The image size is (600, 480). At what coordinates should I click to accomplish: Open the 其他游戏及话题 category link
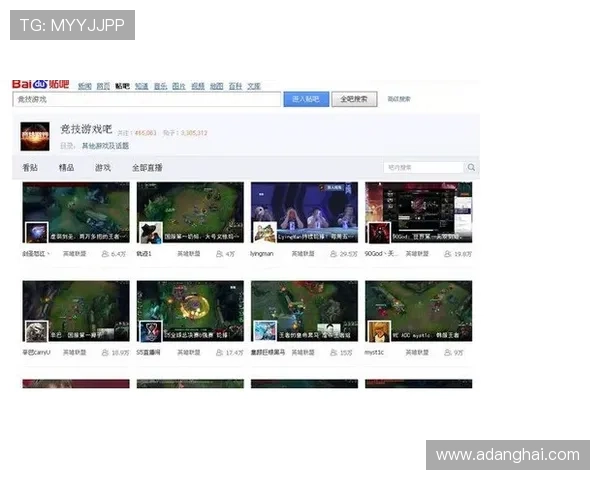(105, 146)
